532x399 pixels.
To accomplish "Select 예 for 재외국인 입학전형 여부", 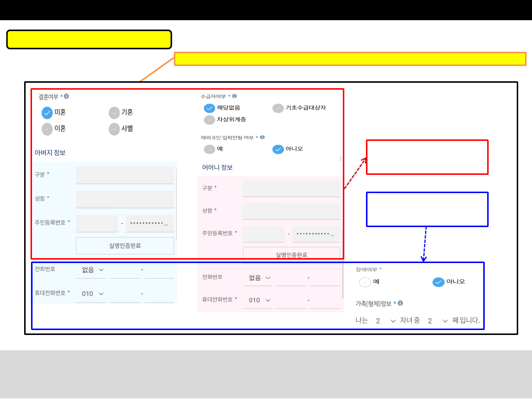I will (209, 149).
